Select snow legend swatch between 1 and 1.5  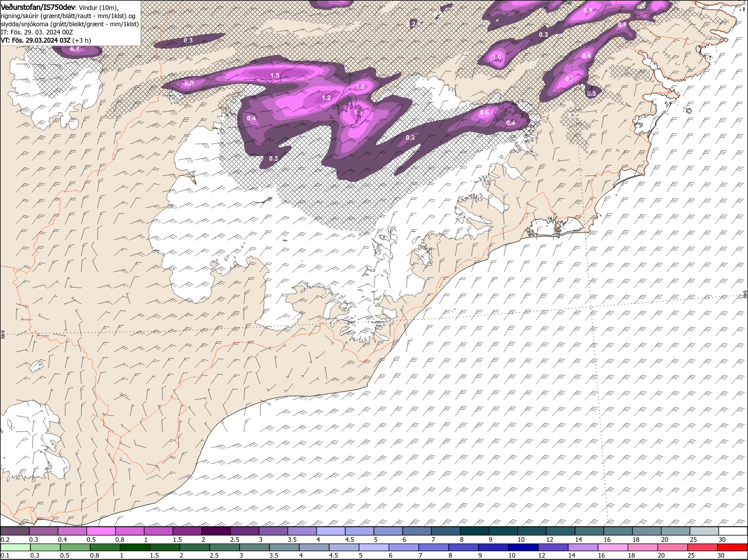(158, 531)
